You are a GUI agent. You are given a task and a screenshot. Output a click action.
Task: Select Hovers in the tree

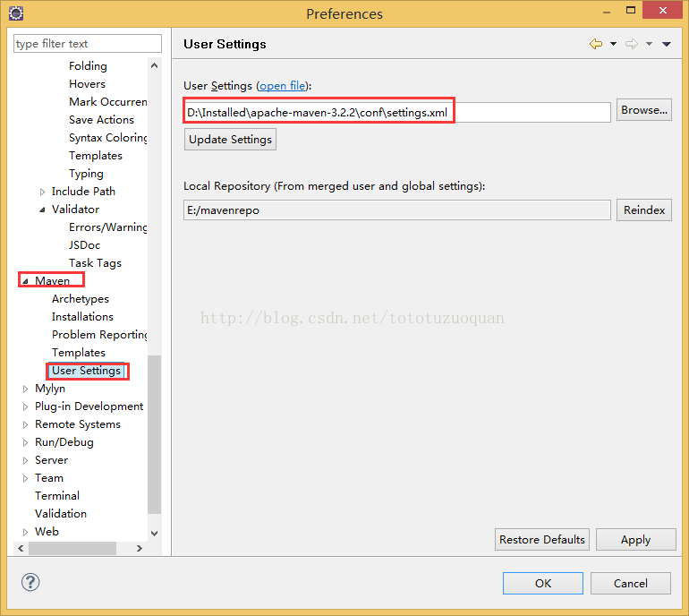pyautogui.click(x=87, y=84)
